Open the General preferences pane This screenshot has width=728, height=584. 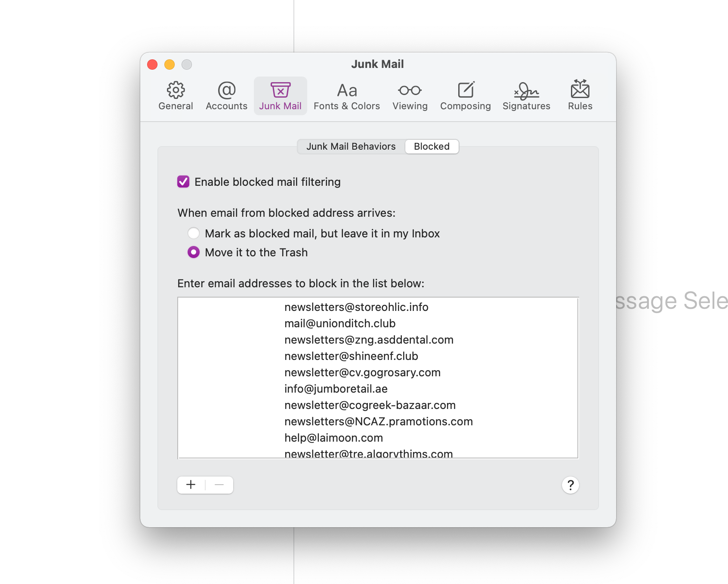coord(176,95)
